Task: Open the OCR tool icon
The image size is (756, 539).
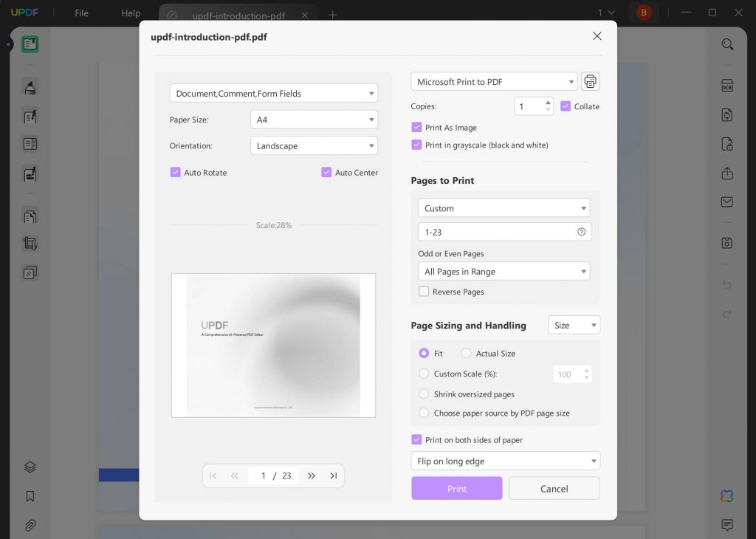Action: (727, 86)
